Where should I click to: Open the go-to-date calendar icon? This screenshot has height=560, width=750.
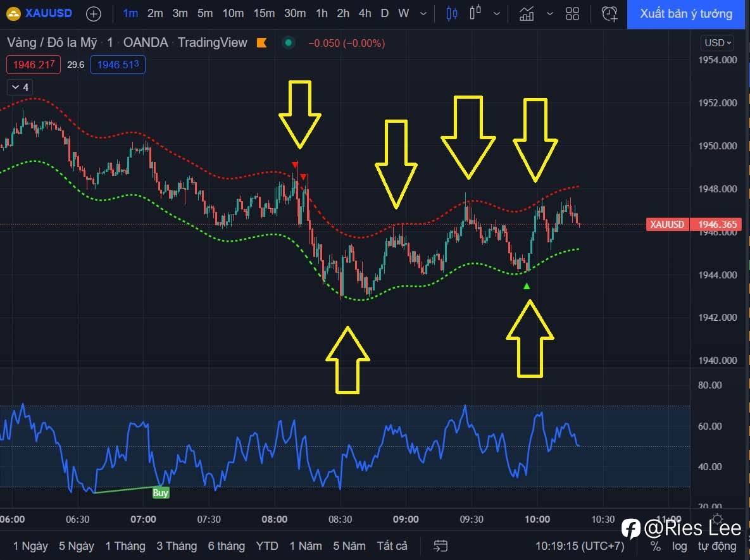tap(441, 545)
